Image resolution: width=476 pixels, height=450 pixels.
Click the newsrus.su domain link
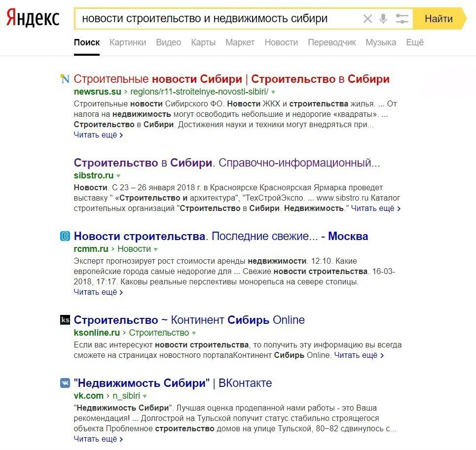point(98,92)
